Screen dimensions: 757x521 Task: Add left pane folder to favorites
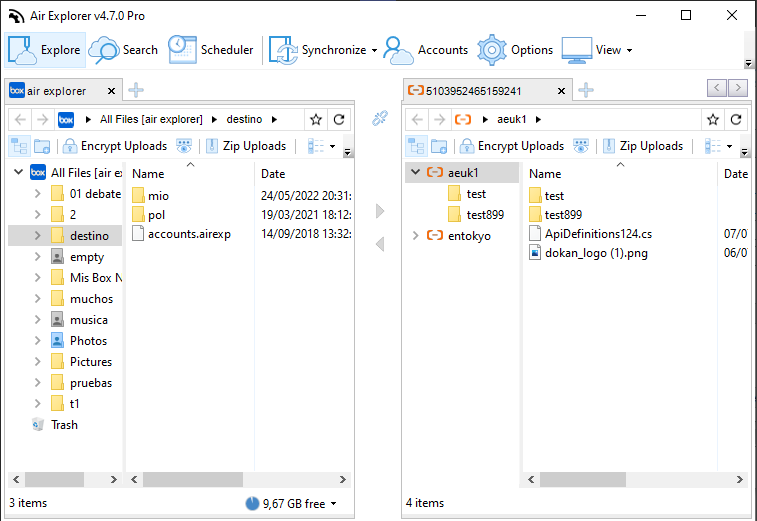tap(316, 119)
